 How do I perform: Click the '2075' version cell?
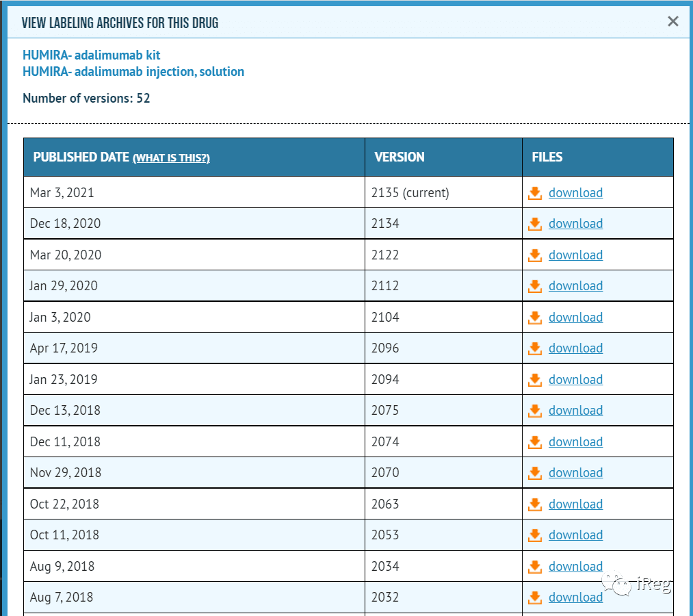click(x=444, y=411)
